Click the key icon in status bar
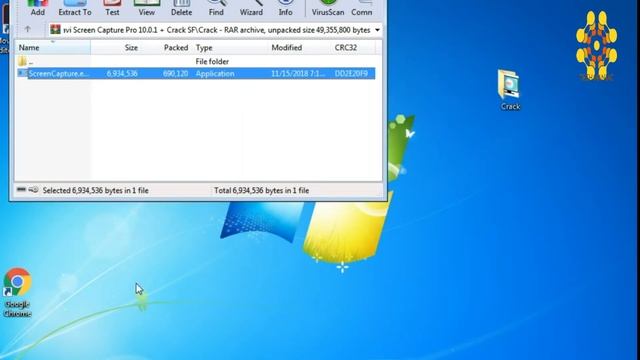This screenshot has height=360, width=640. [33, 190]
